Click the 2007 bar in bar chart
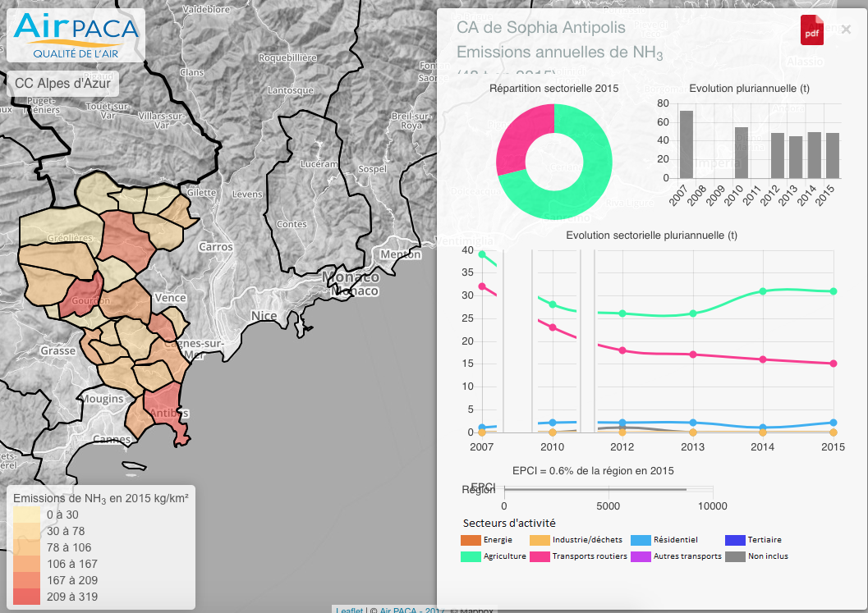This screenshot has width=868, height=613. (686, 144)
